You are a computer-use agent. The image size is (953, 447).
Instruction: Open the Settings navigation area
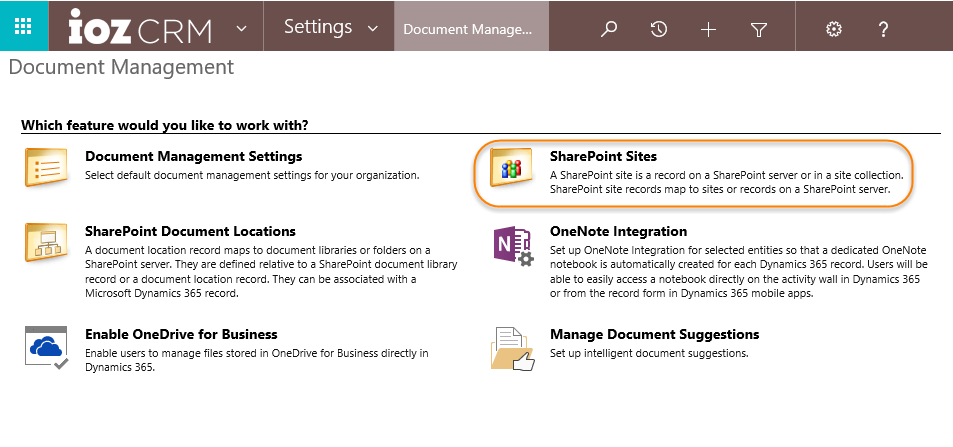tap(318, 27)
